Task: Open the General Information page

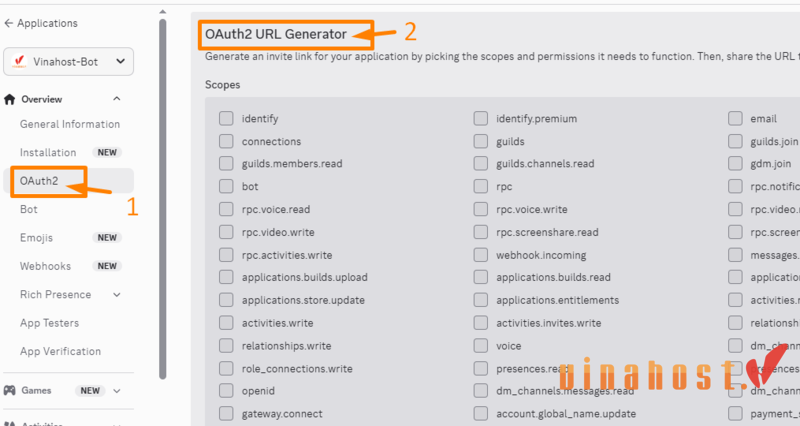Action: pos(70,124)
